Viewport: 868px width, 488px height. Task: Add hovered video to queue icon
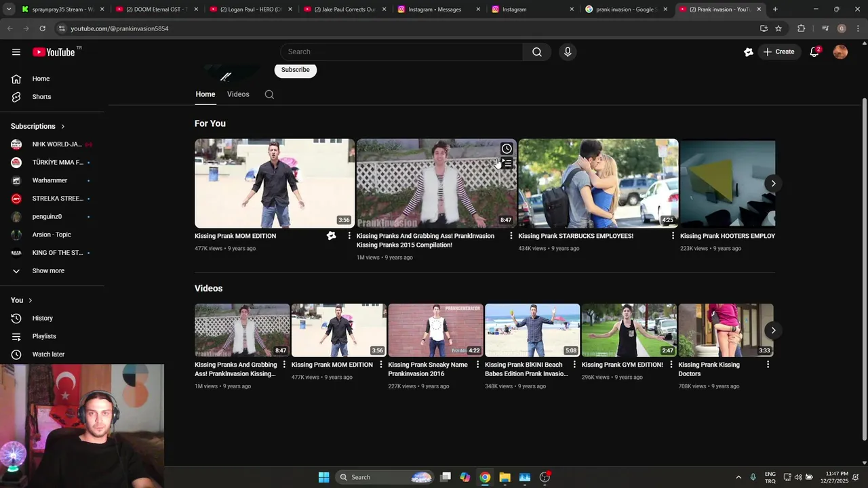click(507, 163)
